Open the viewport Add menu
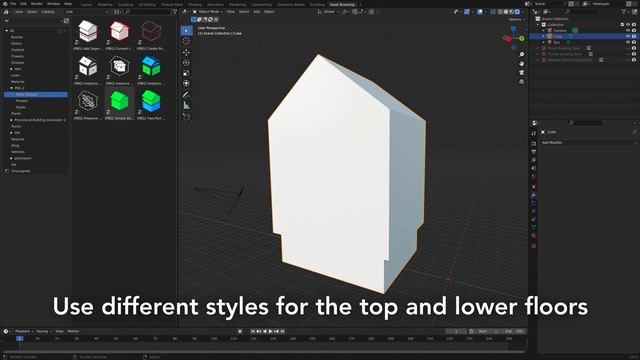 pyautogui.click(x=256, y=12)
